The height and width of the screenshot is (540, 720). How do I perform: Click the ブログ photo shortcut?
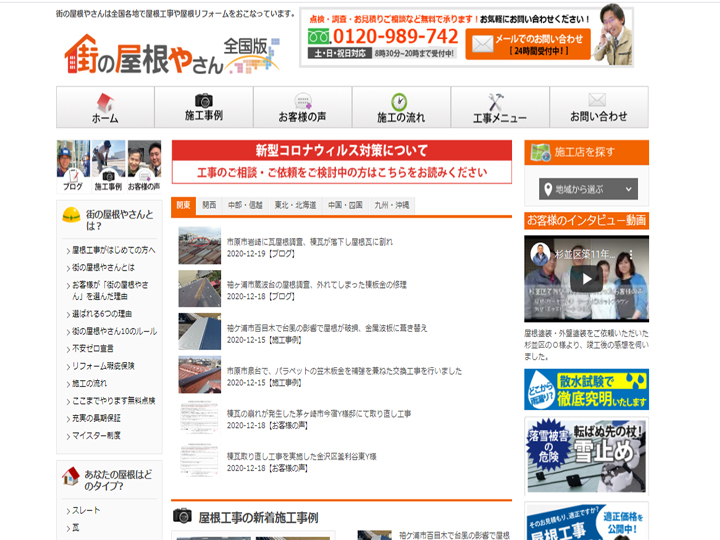point(73,166)
